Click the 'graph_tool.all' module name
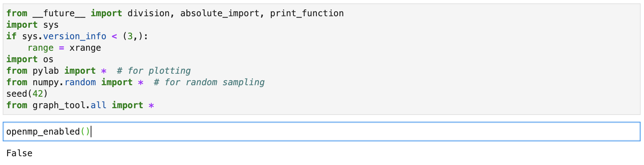This screenshot has width=644, height=165. (69, 105)
